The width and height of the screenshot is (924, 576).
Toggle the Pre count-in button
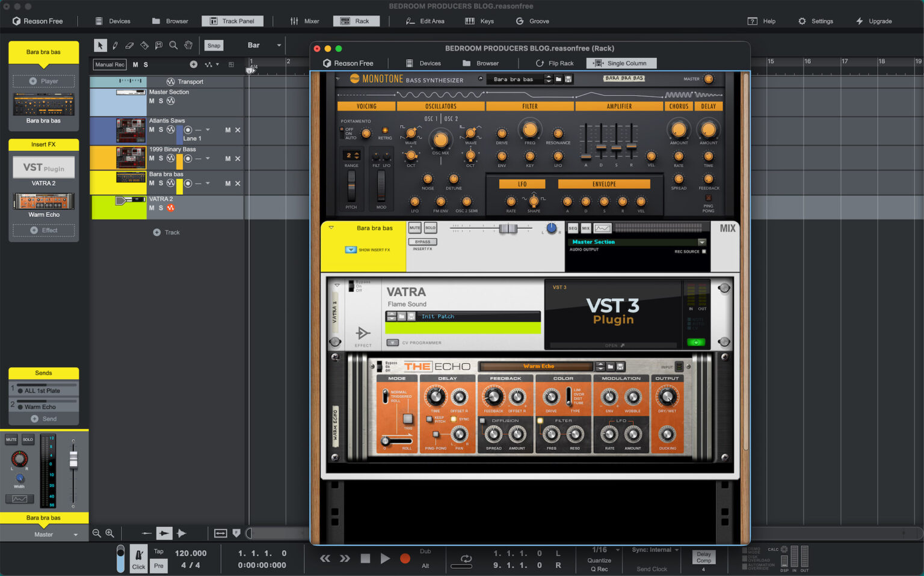click(x=159, y=566)
